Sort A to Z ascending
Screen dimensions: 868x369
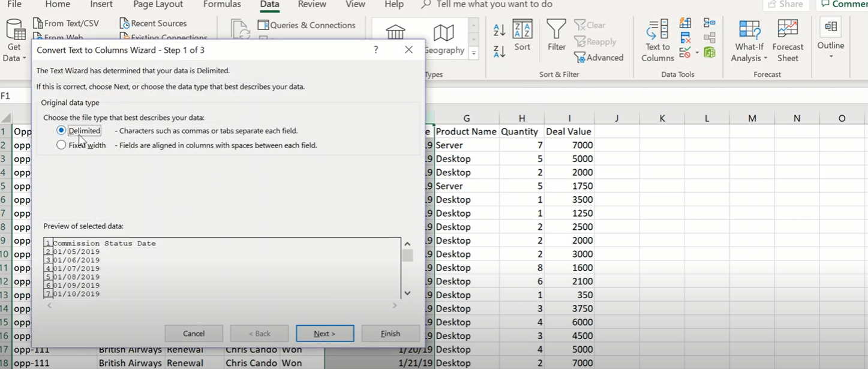point(499,30)
